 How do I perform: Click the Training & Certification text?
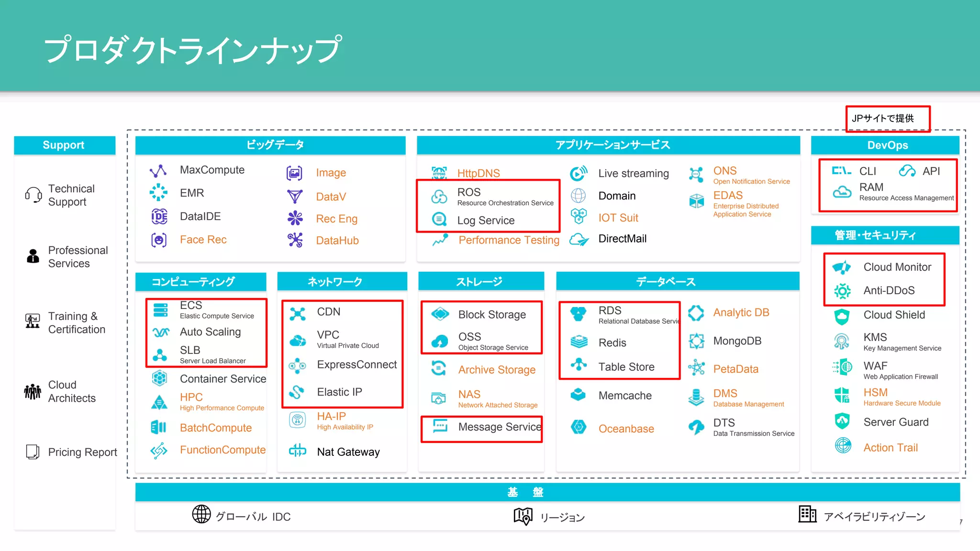77,323
